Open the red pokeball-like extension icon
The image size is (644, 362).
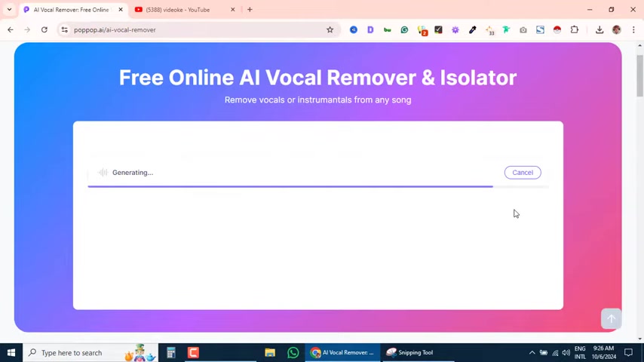coord(557,29)
